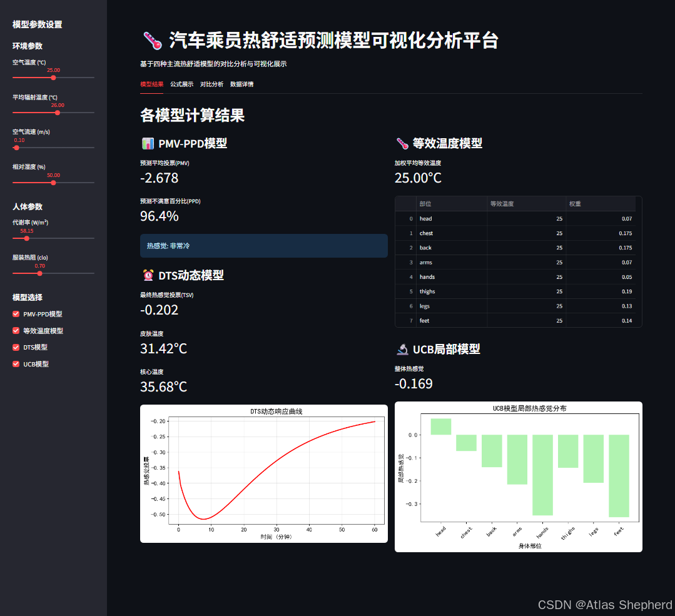Click the back row cell

451,248
